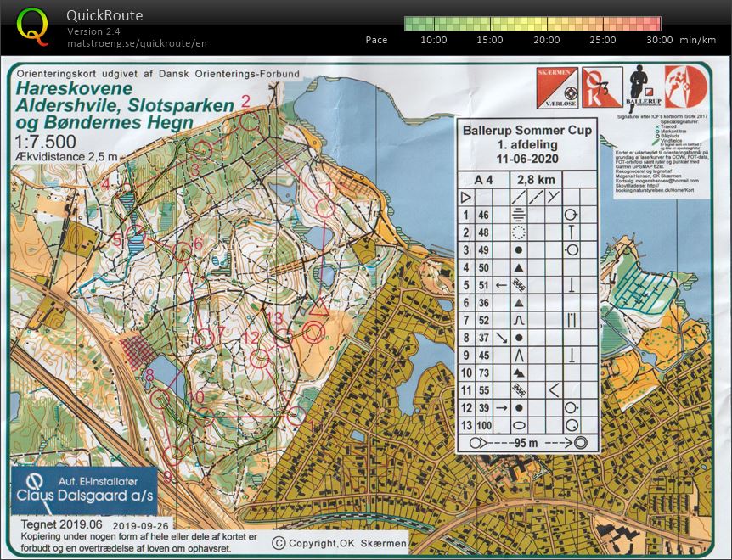Click the "Aldershvile, Slotsparken" title line
This screenshot has width=732, height=560.
pyautogui.click(x=125, y=105)
